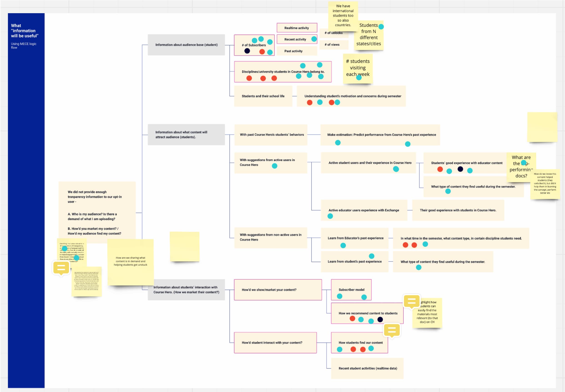Open comment bubble on the 'highlight how students' sticky
The image size is (565, 392).
click(411, 301)
